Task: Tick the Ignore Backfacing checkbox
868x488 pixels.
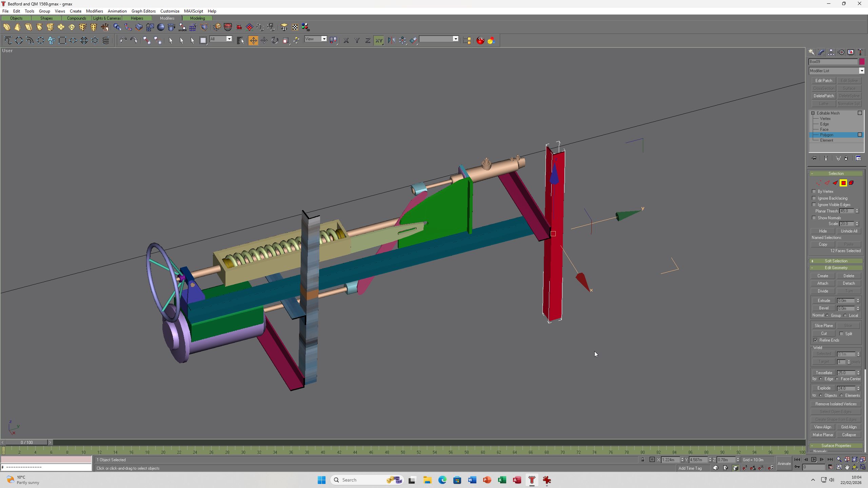Action: [814, 198]
